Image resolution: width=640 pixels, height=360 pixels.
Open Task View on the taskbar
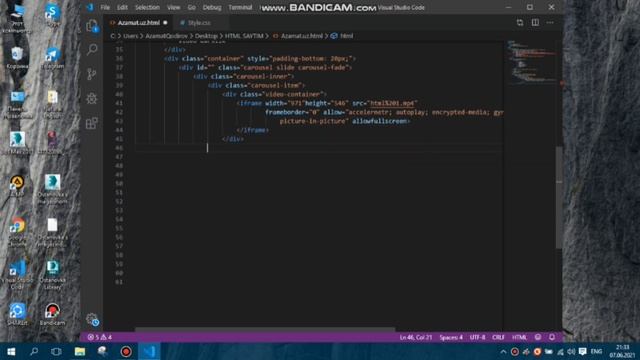pos(56,351)
